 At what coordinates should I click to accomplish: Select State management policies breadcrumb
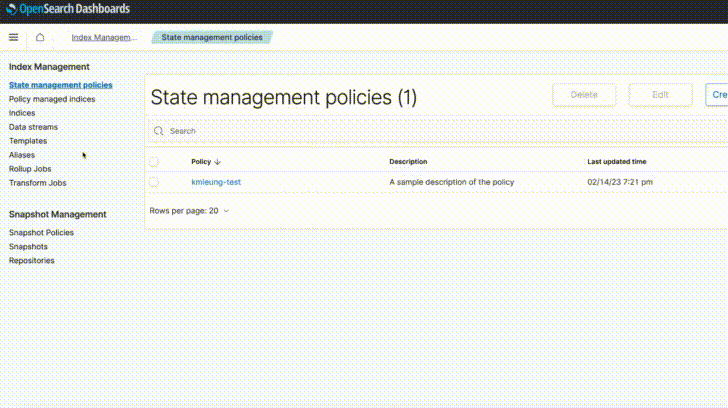click(x=212, y=37)
